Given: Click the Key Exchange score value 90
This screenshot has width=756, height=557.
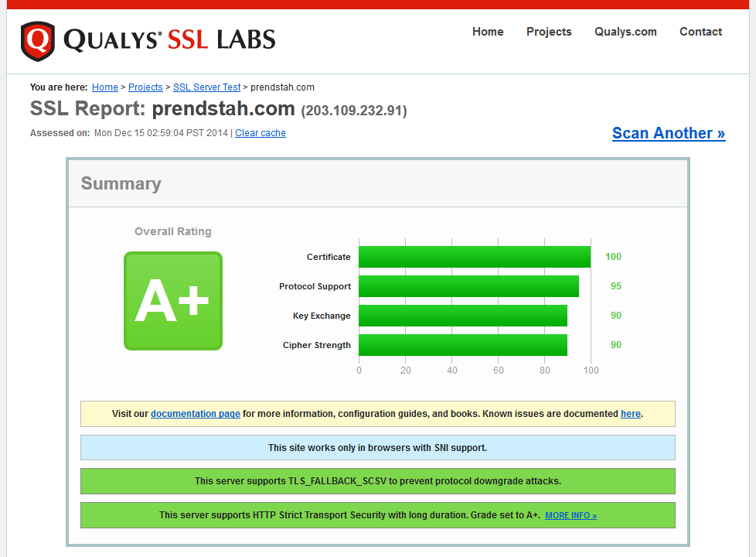Looking at the screenshot, I should click(x=615, y=316).
